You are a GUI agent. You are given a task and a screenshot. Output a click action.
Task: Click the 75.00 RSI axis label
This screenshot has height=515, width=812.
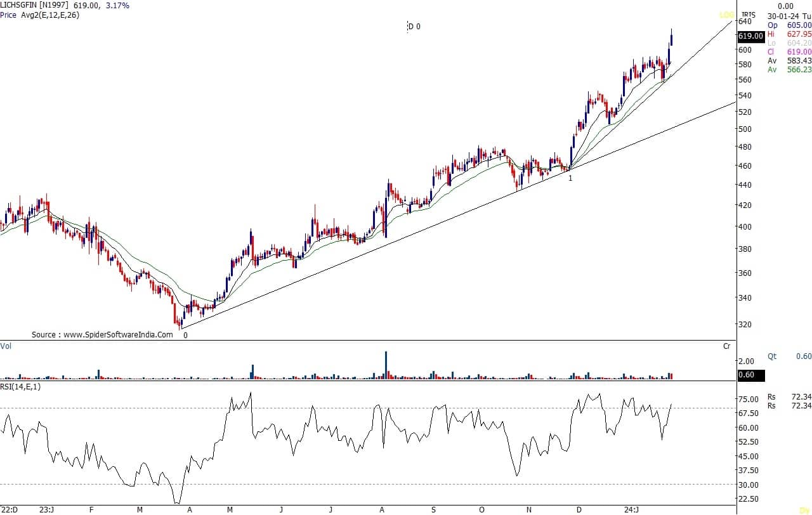pyautogui.click(x=748, y=400)
